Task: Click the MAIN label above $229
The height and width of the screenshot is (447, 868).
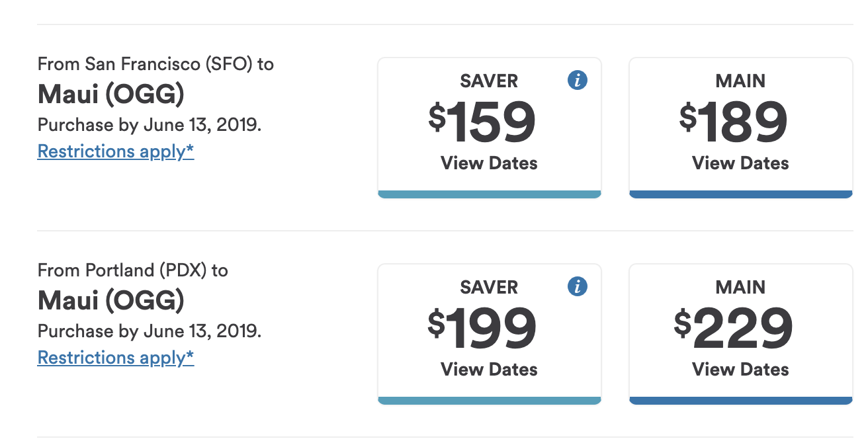Action: coord(740,288)
